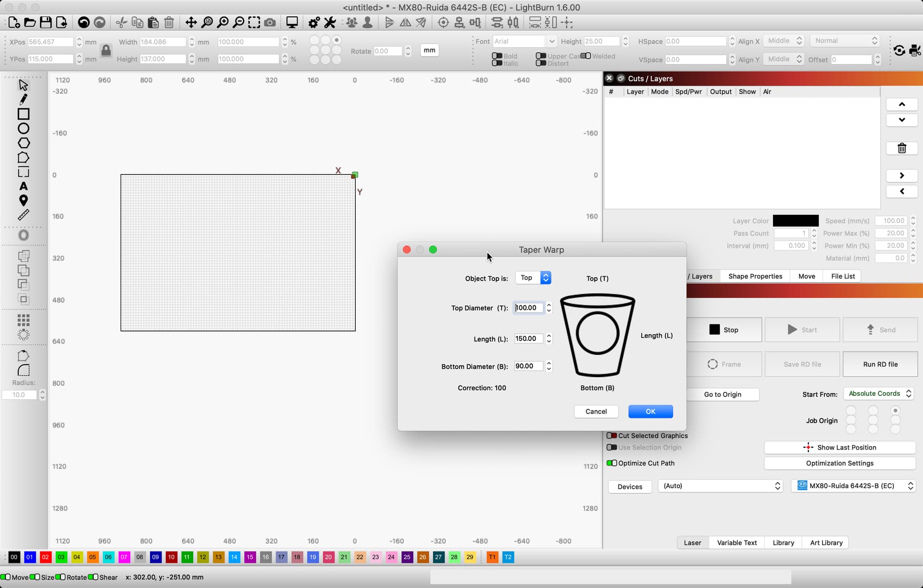Confirm Taper Warp with OK button
Screen dimensions: 923x588
[650, 411]
